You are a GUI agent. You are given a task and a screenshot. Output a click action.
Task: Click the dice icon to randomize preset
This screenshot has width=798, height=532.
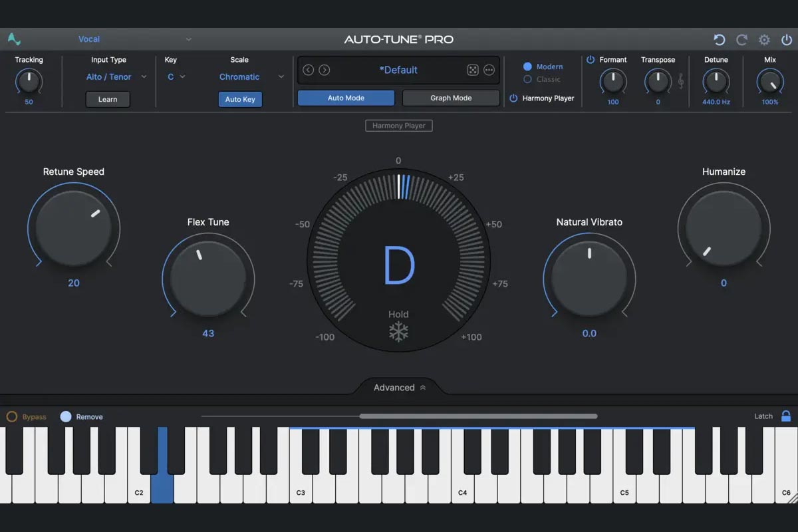(473, 70)
